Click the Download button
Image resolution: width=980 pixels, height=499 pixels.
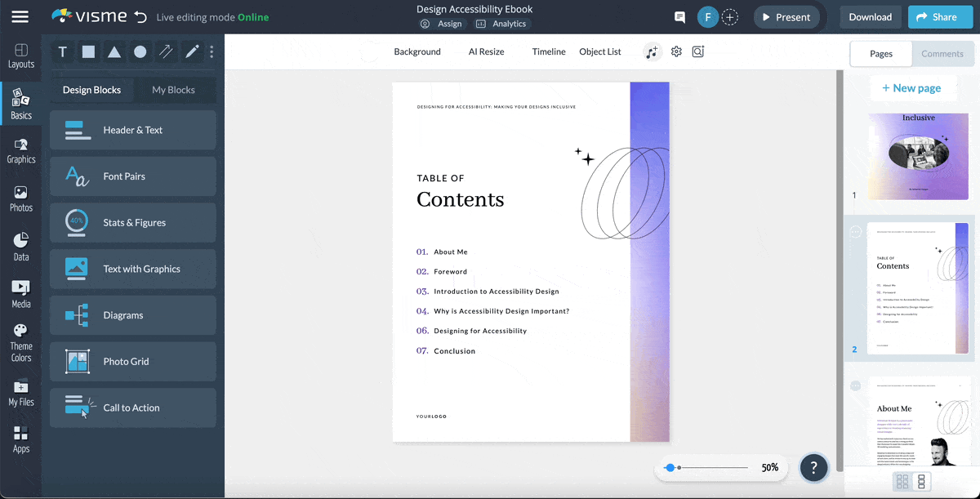pyautogui.click(x=870, y=16)
